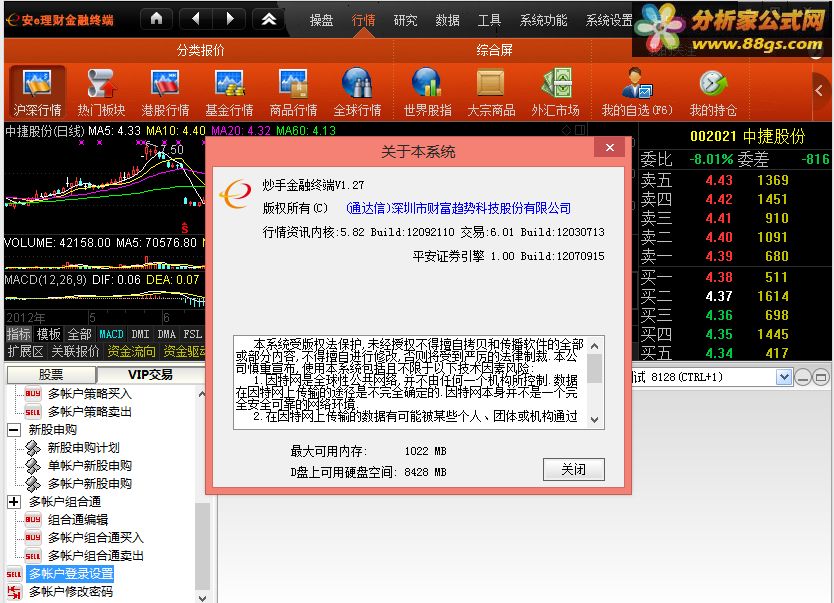
Task: Collapse the 新股申购 tree node
Action: (14, 430)
